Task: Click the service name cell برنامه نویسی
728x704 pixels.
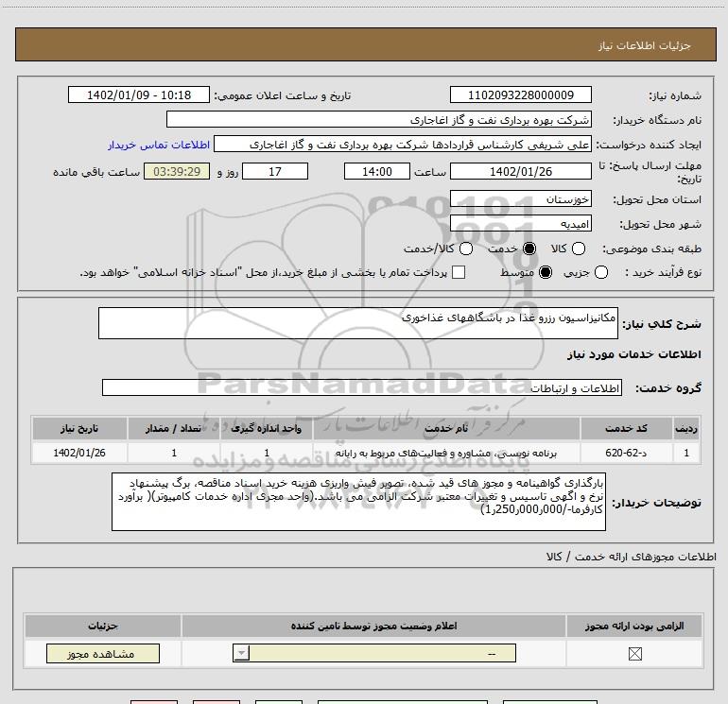Action: tap(446, 453)
